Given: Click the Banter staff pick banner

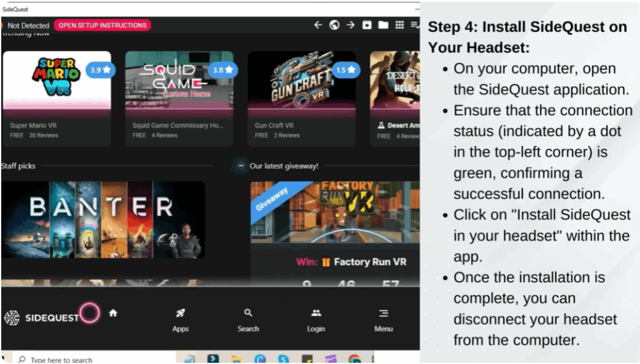Looking at the screenshot, I should click(x=103, y=219).
